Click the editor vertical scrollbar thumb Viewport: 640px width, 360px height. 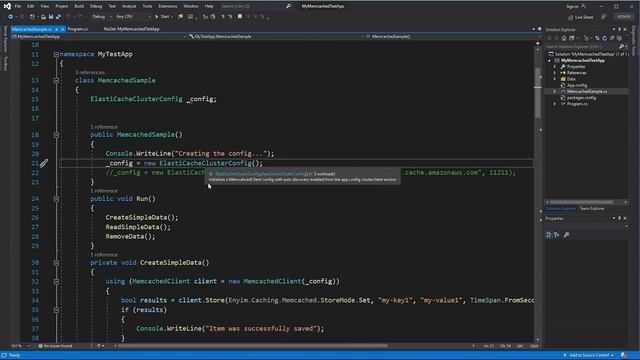(x=538, y=92)
